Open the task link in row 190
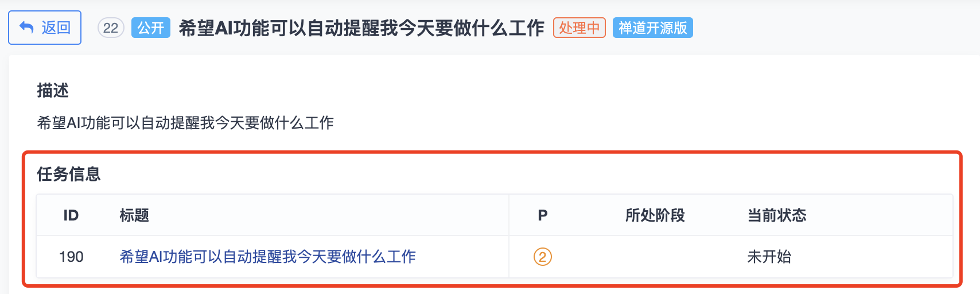The height and width of the screenshot is (294, 980). tap(267, 257)
